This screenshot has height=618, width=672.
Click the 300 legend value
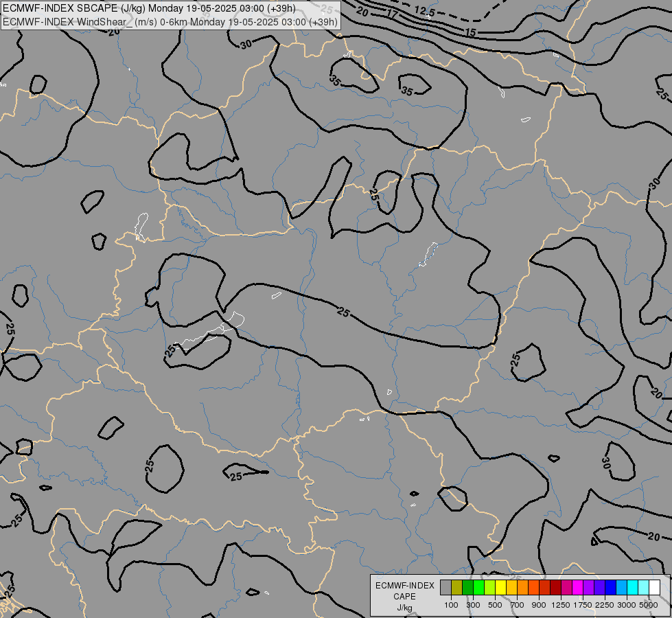click(x=473, y=605)
